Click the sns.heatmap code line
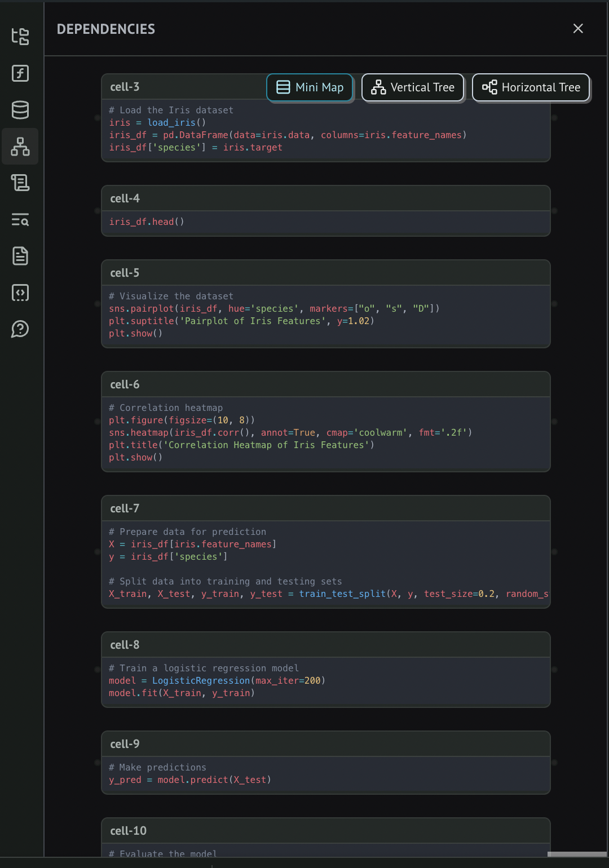 pyautogui.click(x=290, y=433)
